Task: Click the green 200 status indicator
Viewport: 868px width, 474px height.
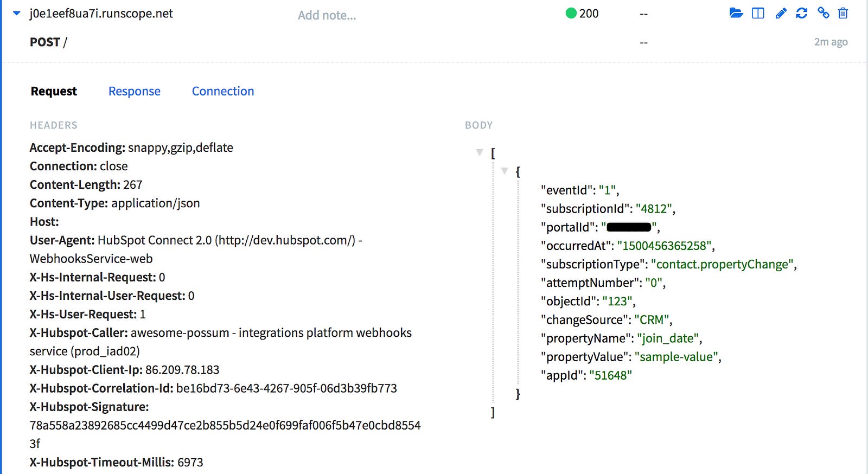Action: point(582,14)
